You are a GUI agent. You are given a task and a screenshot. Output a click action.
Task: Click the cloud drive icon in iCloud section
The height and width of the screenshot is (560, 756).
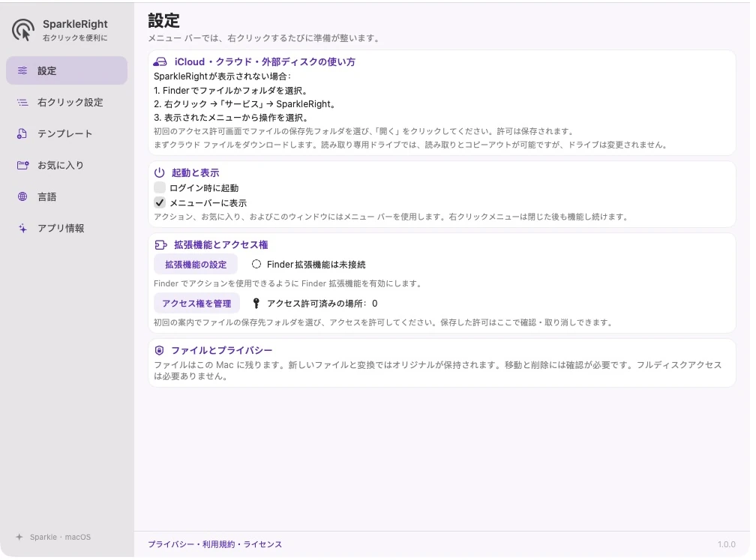160,61
